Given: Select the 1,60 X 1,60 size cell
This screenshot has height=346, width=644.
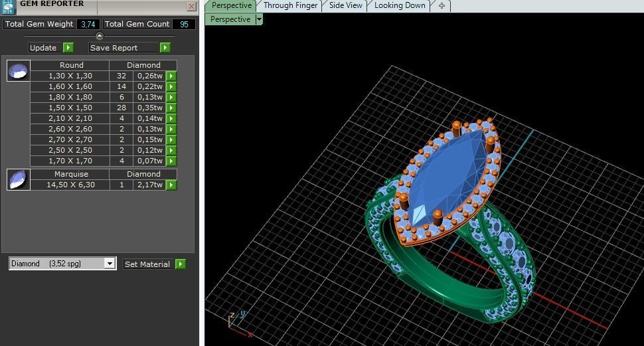Looking at the screenshot, I should click(x=70, y=87).
